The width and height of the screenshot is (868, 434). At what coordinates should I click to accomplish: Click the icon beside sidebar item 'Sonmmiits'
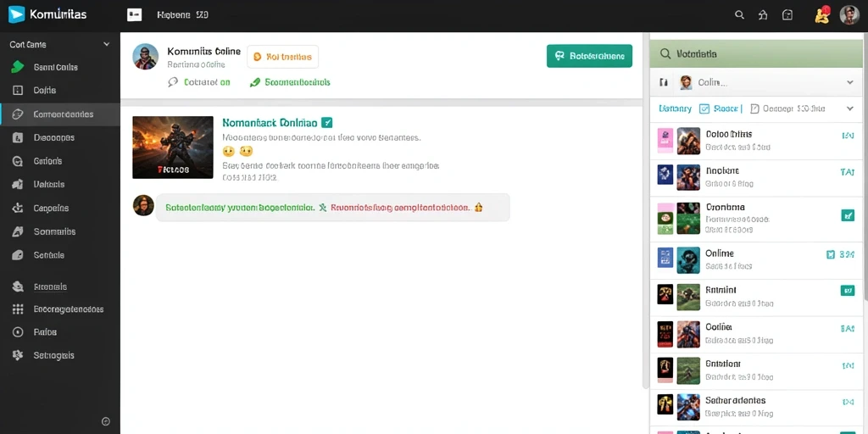18,231
